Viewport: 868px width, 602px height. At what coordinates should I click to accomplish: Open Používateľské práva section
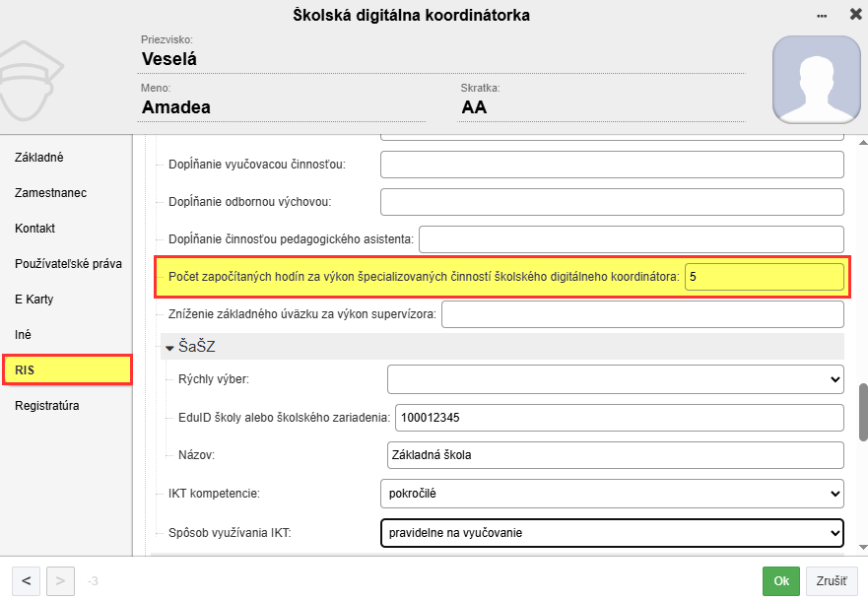(x=68, y=264)
